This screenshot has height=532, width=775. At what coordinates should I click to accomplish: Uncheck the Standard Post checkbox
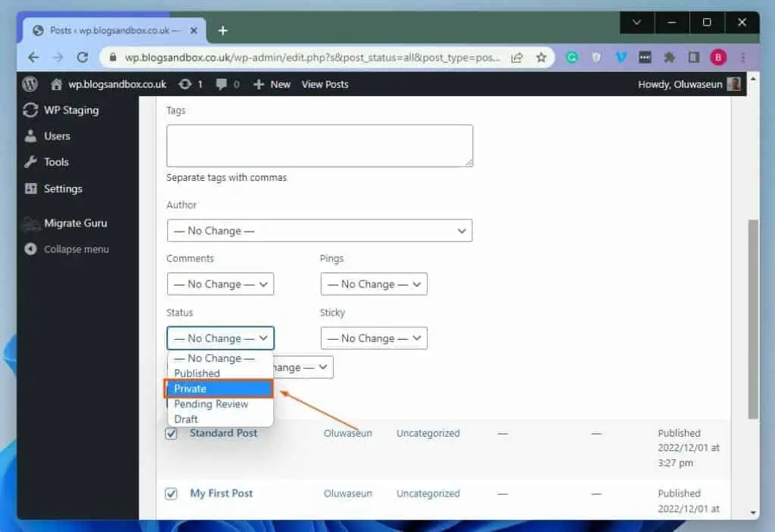(171, 434)
